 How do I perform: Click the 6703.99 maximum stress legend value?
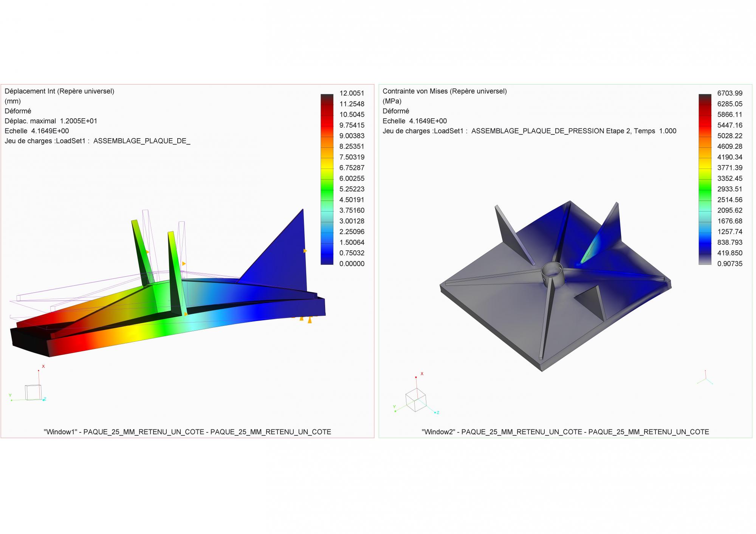[x=730, y=93]
